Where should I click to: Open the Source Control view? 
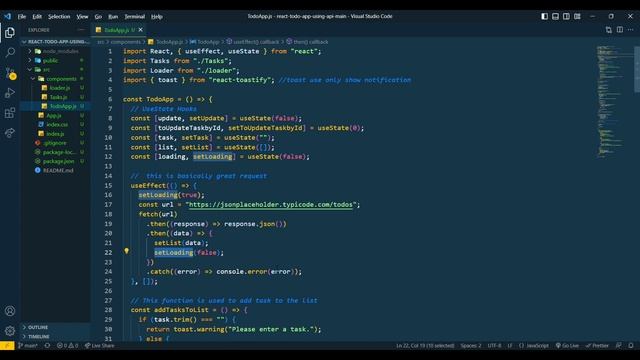10,73
